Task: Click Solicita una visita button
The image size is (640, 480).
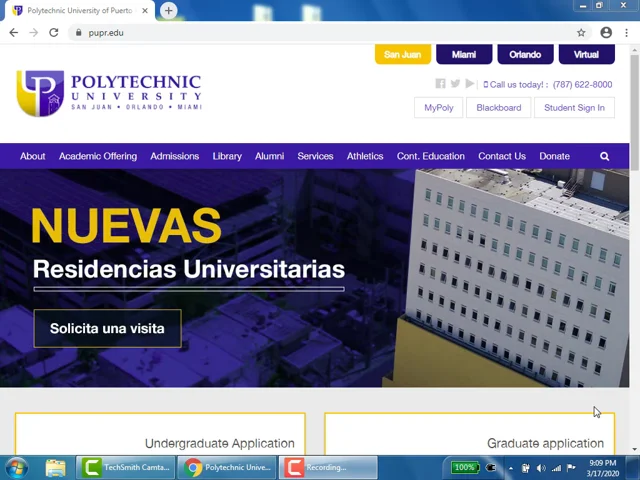Action: tap(107, 329)
